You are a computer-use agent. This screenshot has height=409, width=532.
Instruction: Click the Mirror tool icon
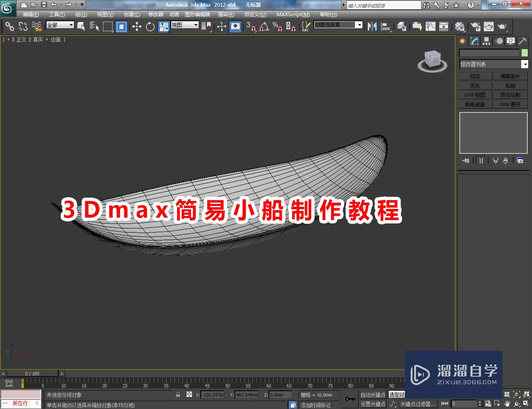pyautogui.click(x=372, y=27)
